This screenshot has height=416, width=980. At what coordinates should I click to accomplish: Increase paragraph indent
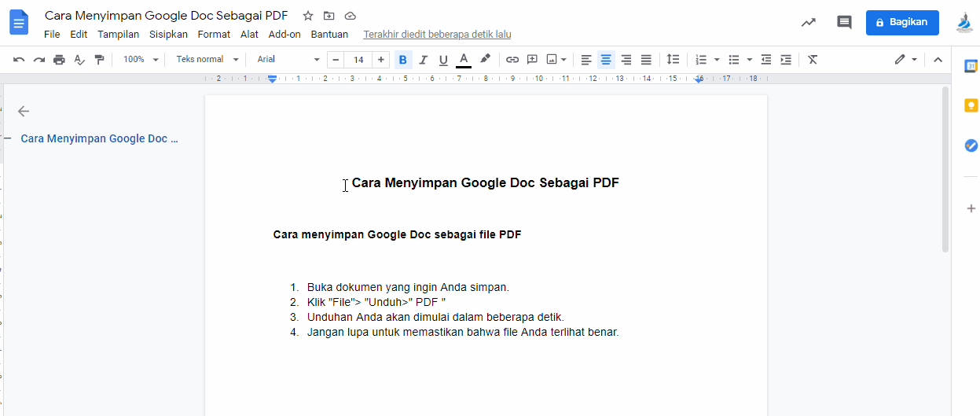[786, 60]
